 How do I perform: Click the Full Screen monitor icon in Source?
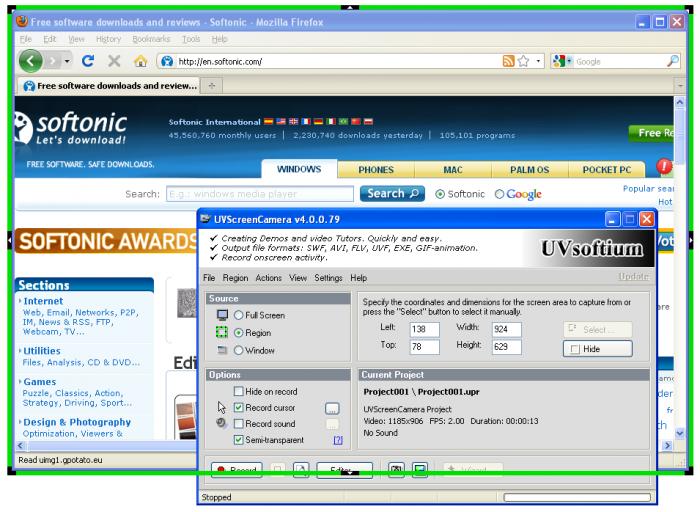click(222, 315)
